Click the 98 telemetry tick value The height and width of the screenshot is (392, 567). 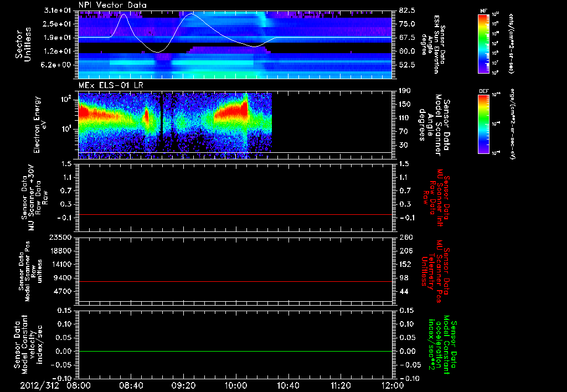coord(403,278)
